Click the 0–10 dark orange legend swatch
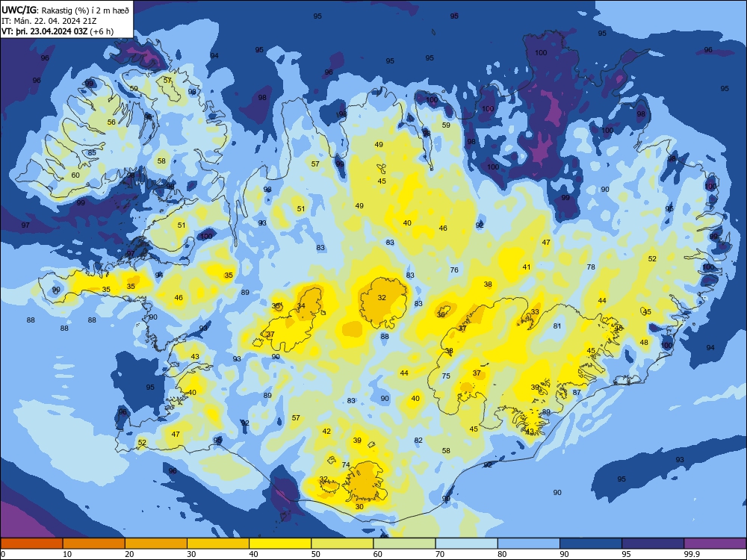 tap(31, 544)
